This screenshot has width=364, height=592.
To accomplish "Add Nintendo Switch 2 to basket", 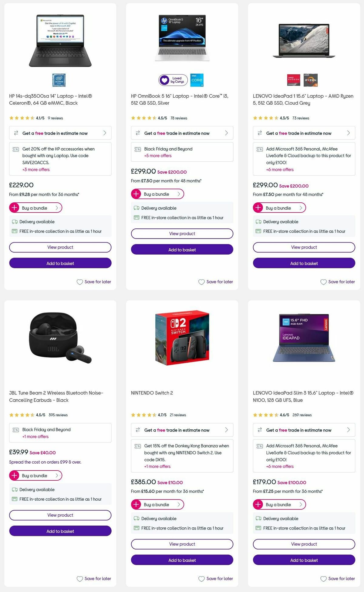I will click(x=182, y=560).
